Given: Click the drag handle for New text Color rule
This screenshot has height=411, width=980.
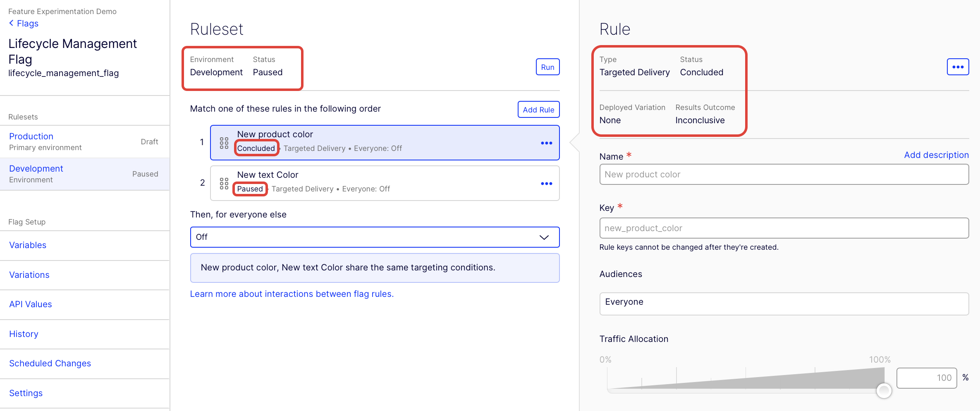Looking at the screenshot, I should (x=224, y=184).
